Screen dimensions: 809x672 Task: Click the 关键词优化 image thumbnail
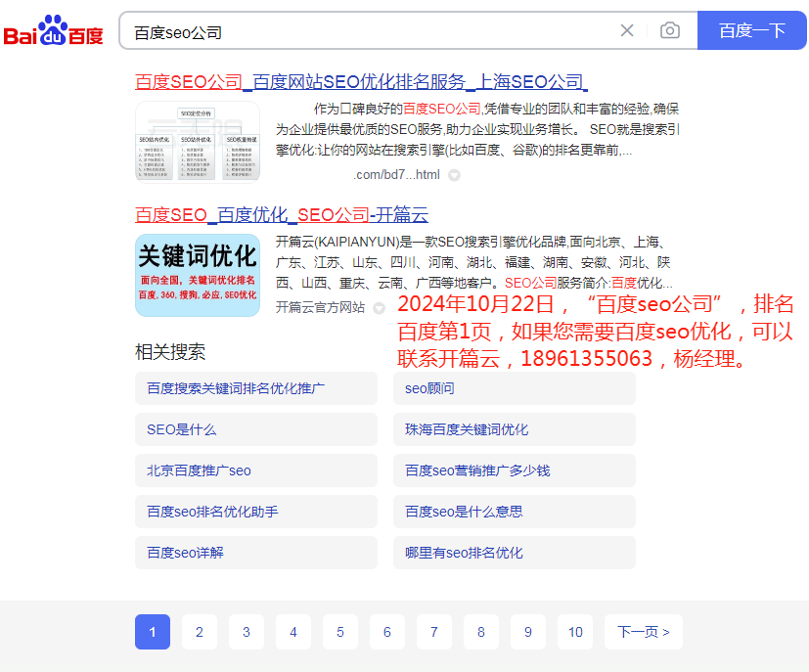[198, 274]
